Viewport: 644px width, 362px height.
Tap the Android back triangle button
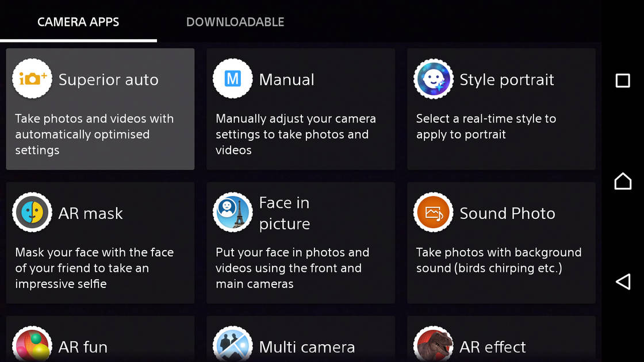click(623, 282)
